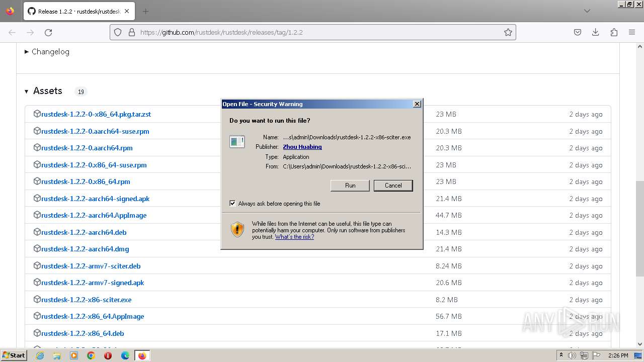Click the network tray icon
The height and width of the screenshot is (362, 644).
(584, 355)
